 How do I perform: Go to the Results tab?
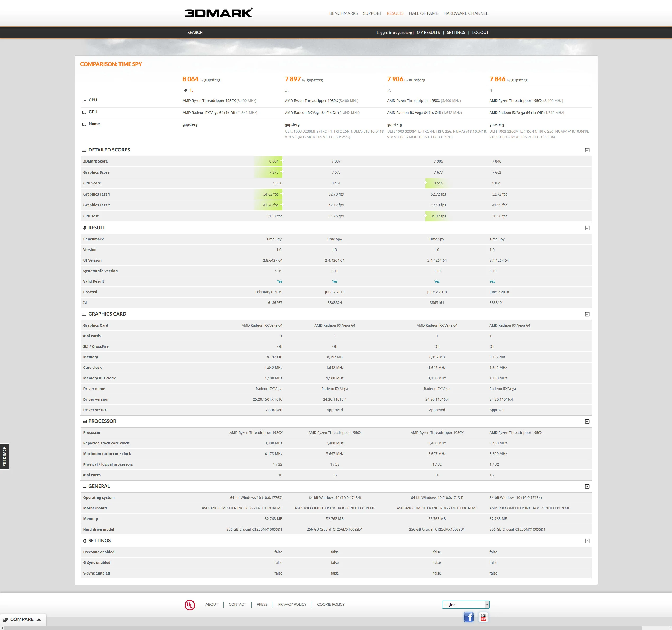coord(395,13)
